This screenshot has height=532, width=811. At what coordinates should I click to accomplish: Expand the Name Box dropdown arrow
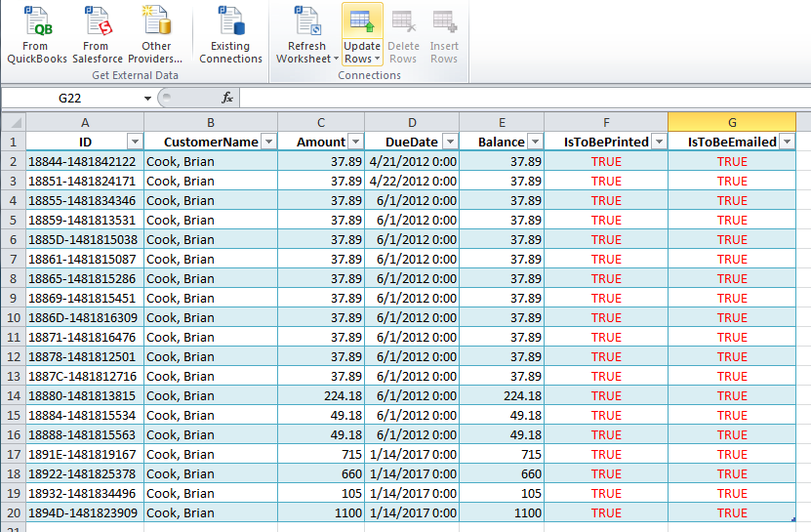click(147, 98)
